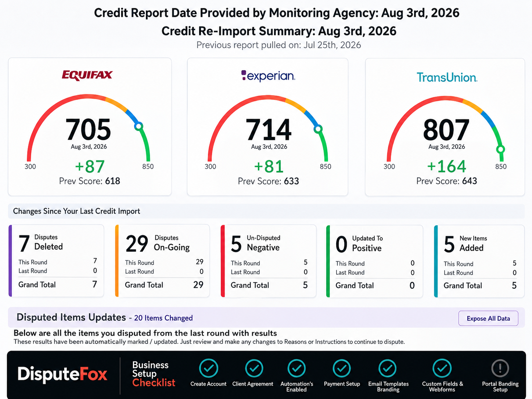The width and height of the screenshot is (532, 399).
Task: Click the Custom Fields & Webforms checkmark icon
Action: (442, 368)
